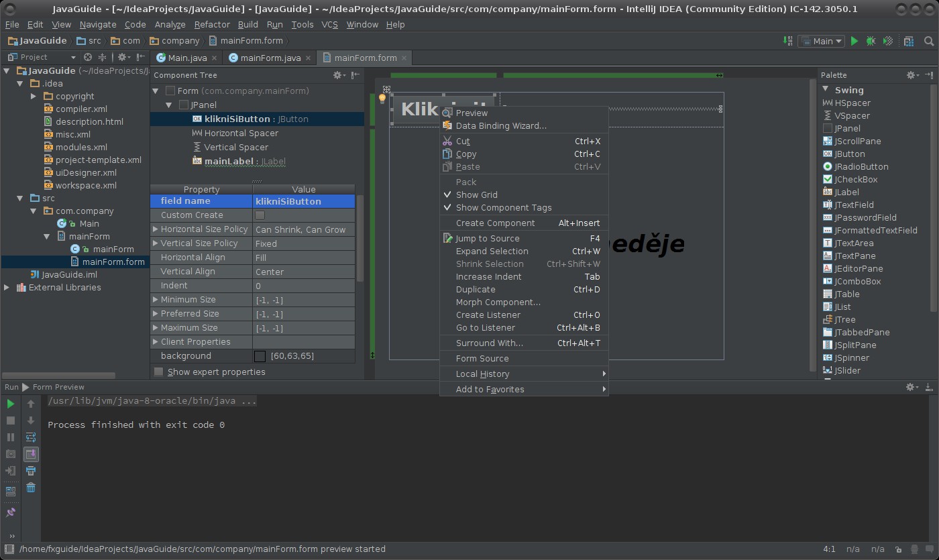Switch to the Main.java editor tab
This screenshot has height=560, width=939.
[181, 58]
